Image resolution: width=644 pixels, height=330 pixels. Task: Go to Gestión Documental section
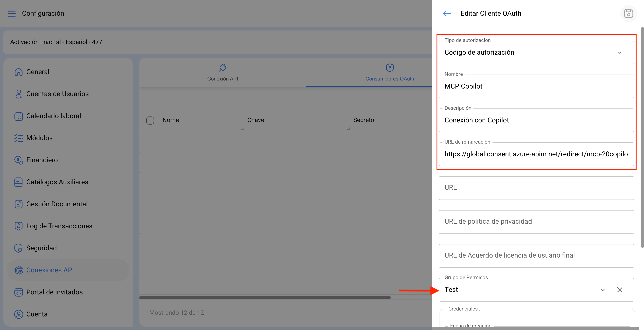[68, 204]
